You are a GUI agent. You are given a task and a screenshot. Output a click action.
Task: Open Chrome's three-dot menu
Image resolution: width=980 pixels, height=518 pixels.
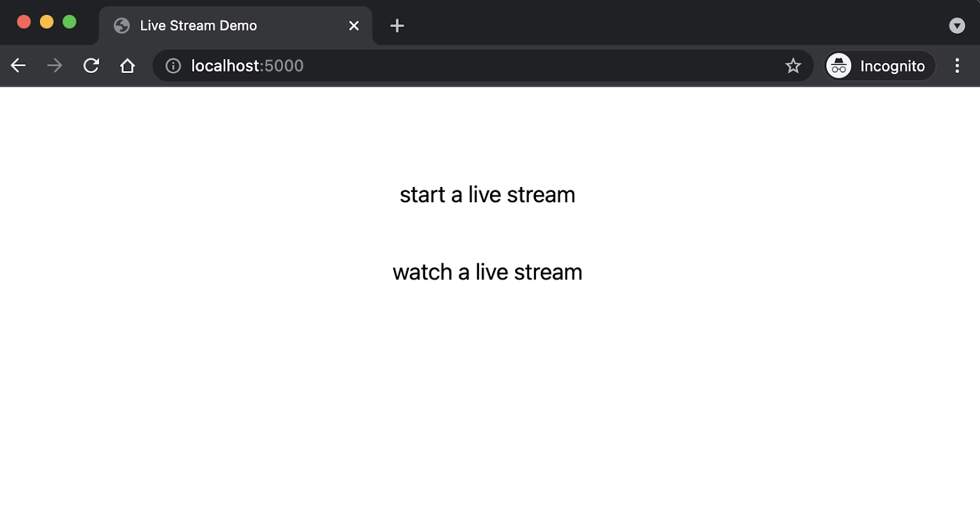pos(957,66)
